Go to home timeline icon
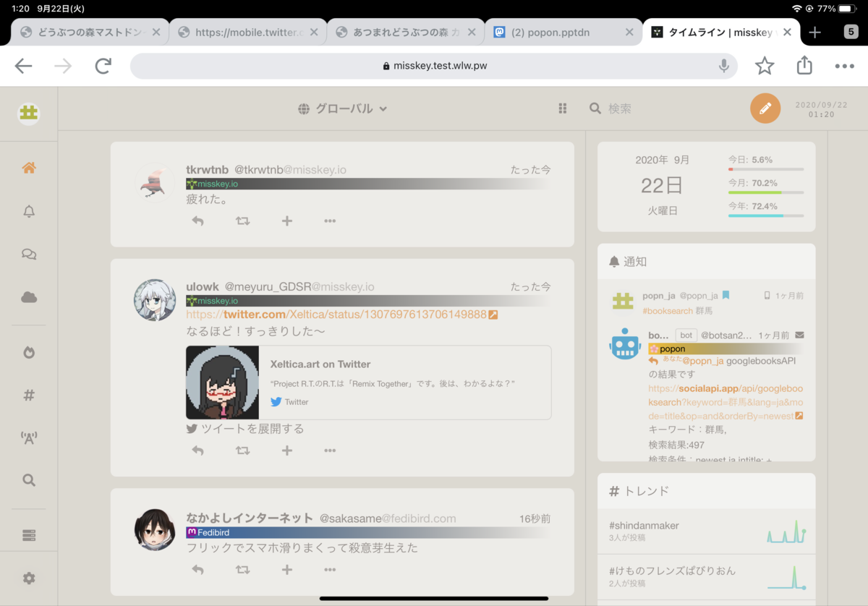 point(29,168)
